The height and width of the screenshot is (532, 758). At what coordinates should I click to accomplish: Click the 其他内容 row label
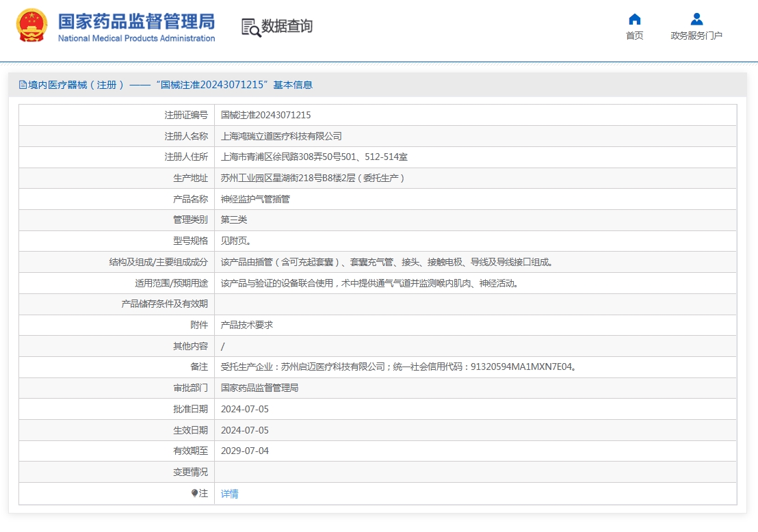pos(190,347)
